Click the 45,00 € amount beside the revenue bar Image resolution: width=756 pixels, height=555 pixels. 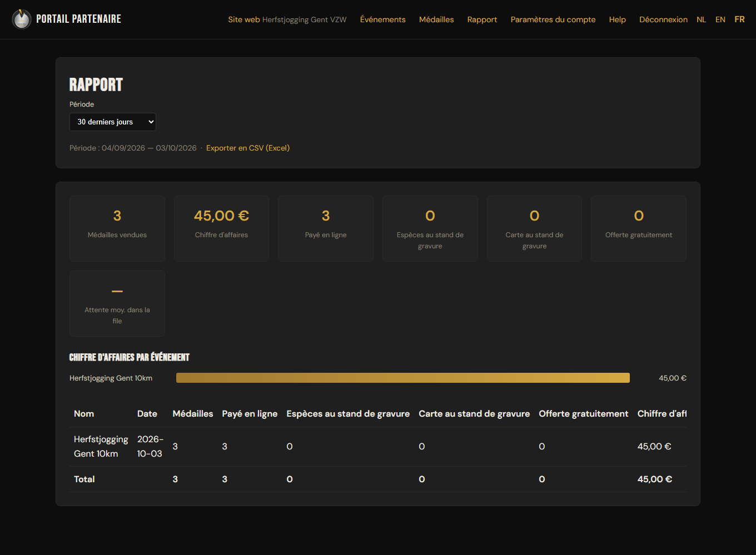tap(673, 378)
